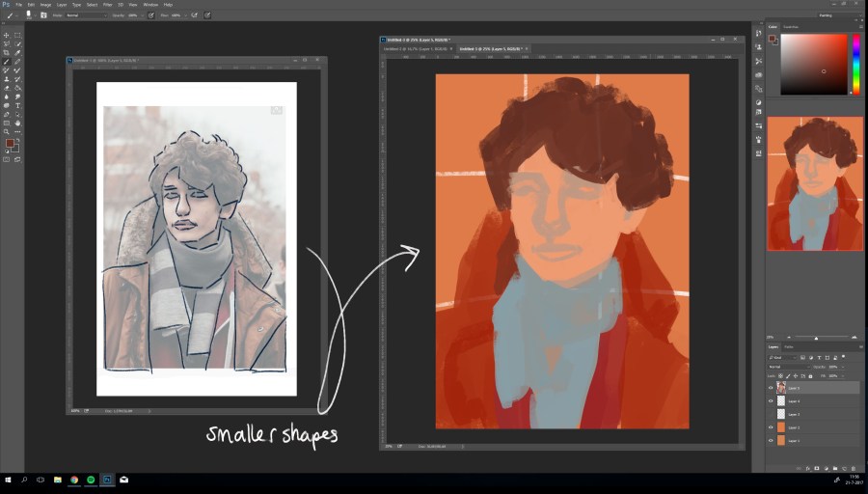The width and height of the screenshot is (868, 494).
Task: Switch to the Swatches tab
Action: point(792,26)
